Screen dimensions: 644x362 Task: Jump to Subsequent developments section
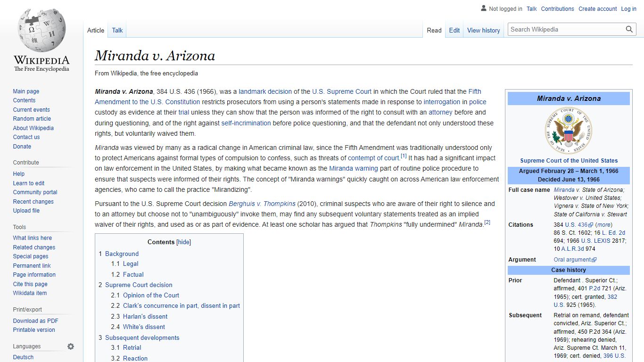point(142,337)
